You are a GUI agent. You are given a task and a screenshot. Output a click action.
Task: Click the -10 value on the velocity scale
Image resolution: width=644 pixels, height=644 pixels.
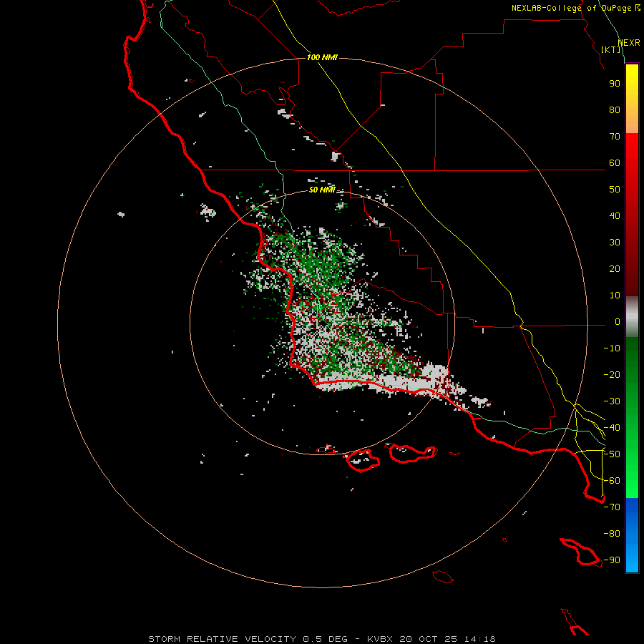coord(612,348)
